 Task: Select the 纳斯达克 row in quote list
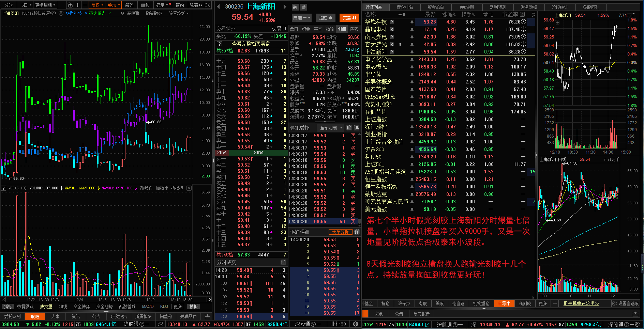pyautogui.click(x=448, y=194)
